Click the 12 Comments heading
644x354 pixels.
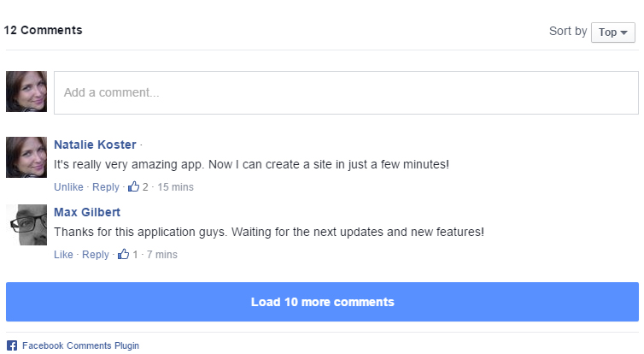[x=44, y=30]
